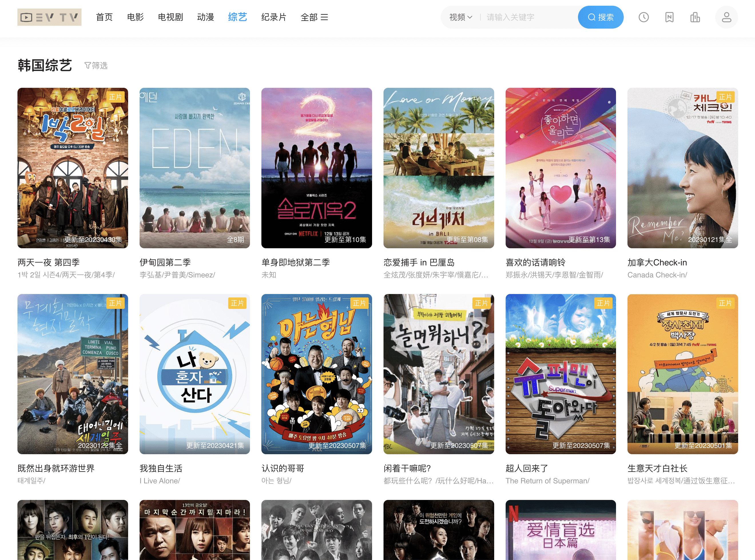
Task: Click the 筛选 filter funnel icon
Action: pyautogui.click(x=88, y=65)
